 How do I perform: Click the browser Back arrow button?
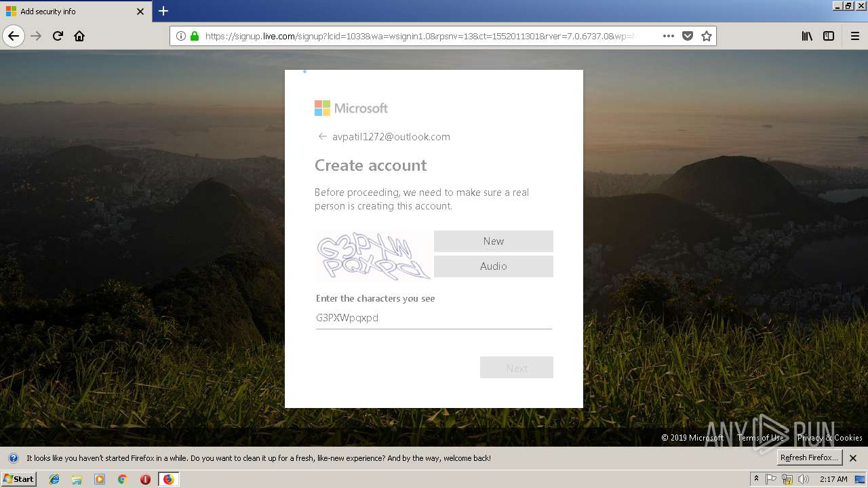[14, 36]
